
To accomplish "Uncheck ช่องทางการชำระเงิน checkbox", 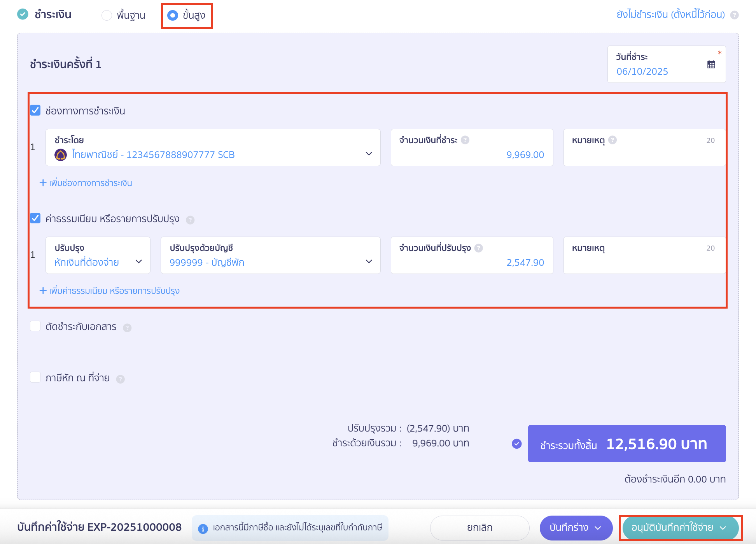I will click(x=35, y=111).
